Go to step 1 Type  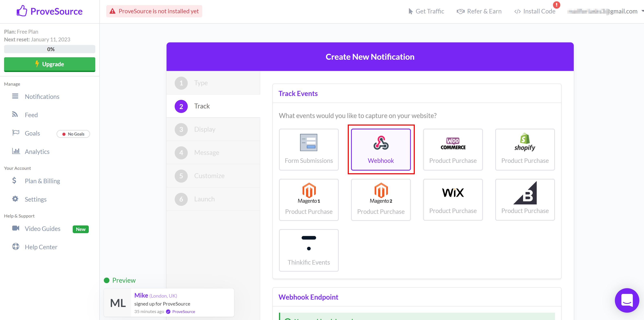pyautogui.click(x=213, y=83)
